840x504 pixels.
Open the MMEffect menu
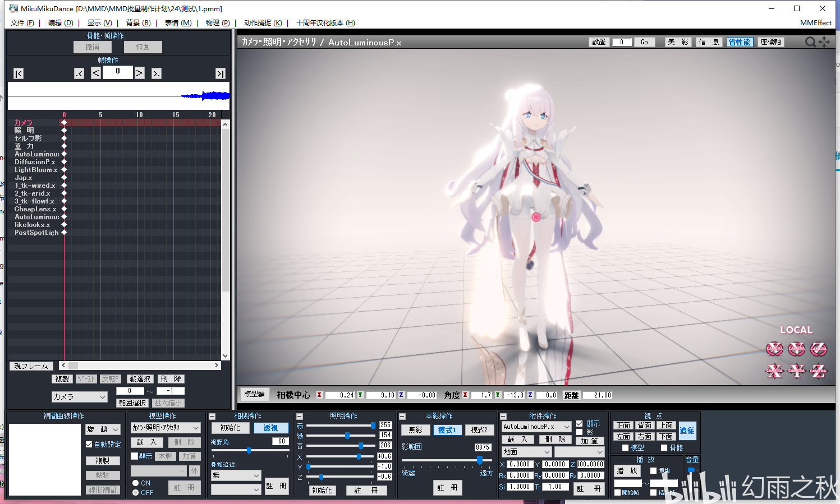coord(815,23)
